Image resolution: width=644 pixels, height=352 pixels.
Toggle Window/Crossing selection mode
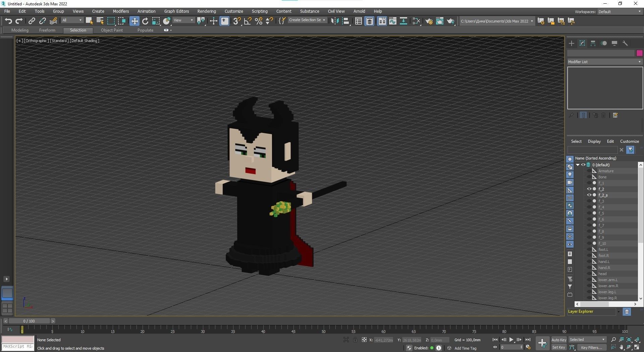click(x=122, y=21)
